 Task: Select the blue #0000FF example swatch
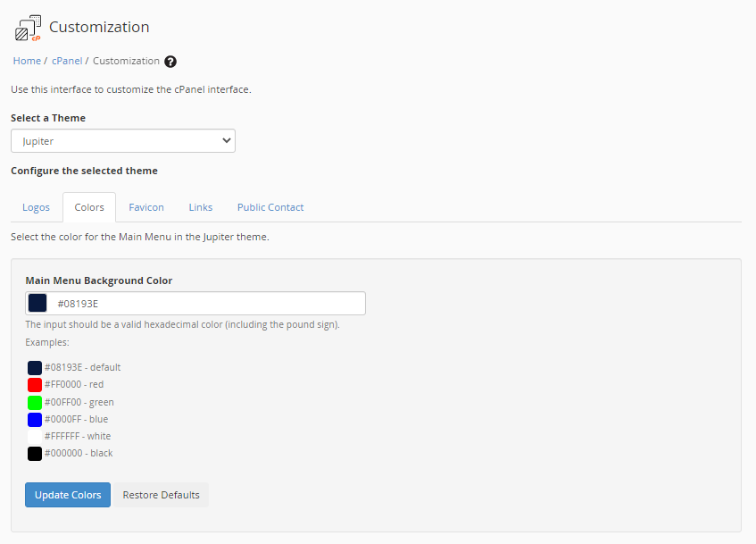tap(35, 419)
